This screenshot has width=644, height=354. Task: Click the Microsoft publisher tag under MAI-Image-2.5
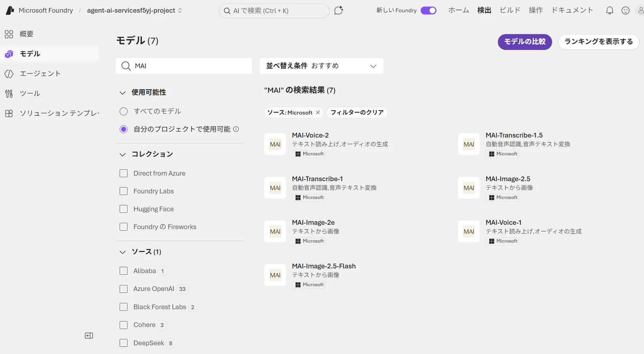503,198
